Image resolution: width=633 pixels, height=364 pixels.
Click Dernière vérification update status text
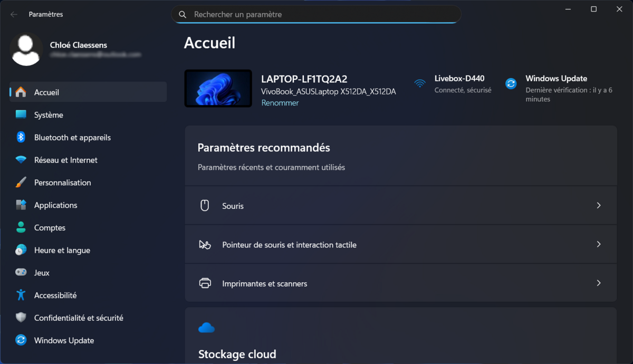(x=569, y=94)
